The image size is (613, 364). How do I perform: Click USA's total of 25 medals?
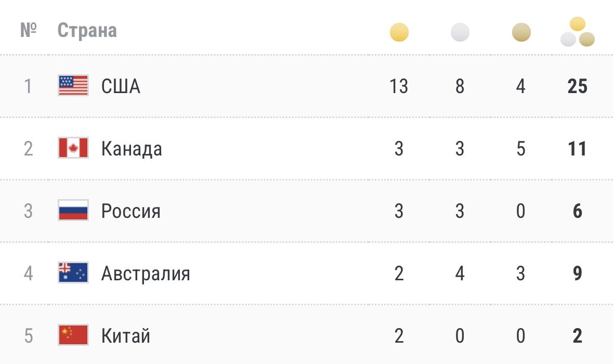coord(577,86)
